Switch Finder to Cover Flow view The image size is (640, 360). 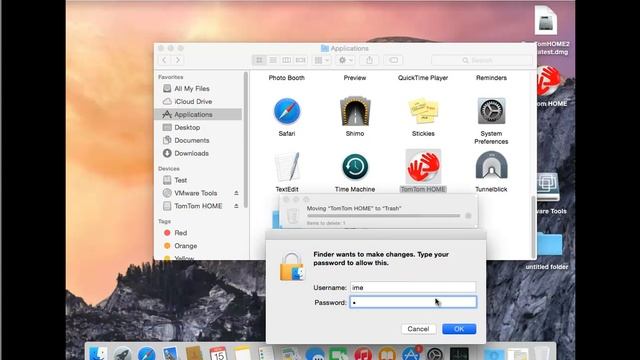(x=300, y=60)
